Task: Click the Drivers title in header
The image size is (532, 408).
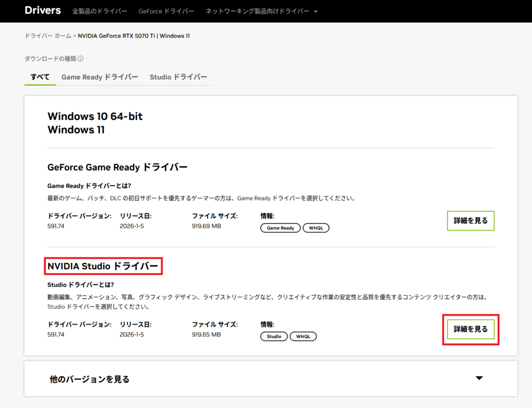Action: pos(43,10)
